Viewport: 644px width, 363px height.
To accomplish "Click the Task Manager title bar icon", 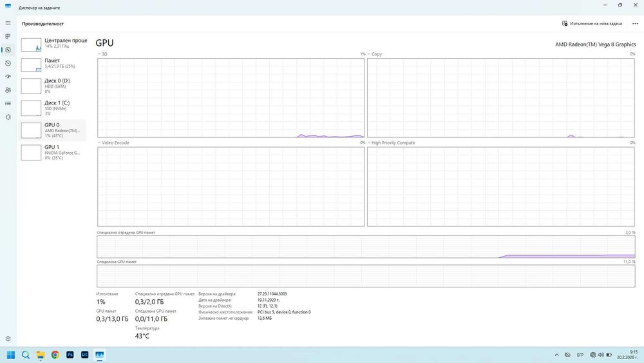I will point(8,6).
